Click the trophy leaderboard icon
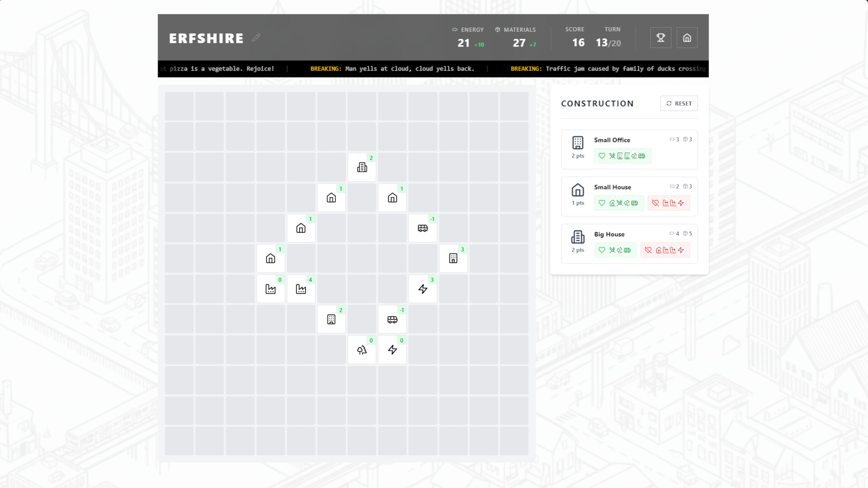This screenshot has width=868, height=488. click(660, 38)
